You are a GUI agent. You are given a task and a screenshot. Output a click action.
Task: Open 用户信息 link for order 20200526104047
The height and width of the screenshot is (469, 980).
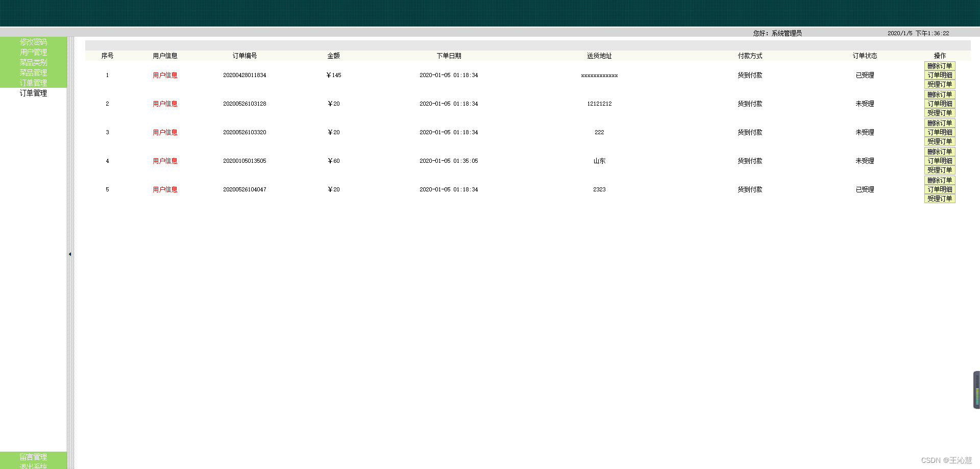coord(165,189)
